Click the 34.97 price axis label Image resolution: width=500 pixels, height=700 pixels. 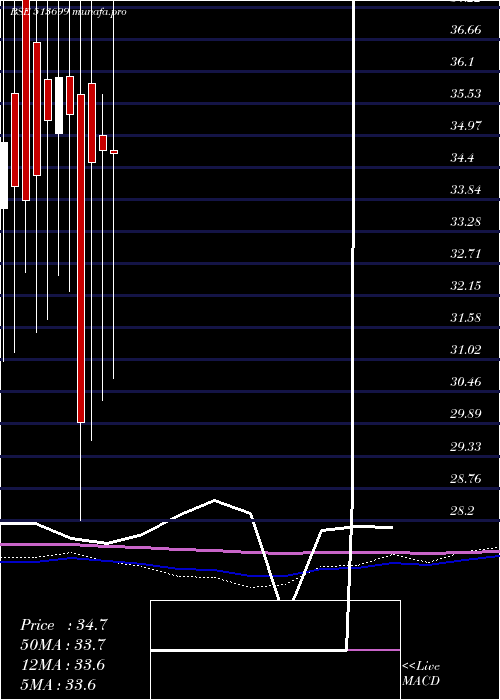(466, 126)
